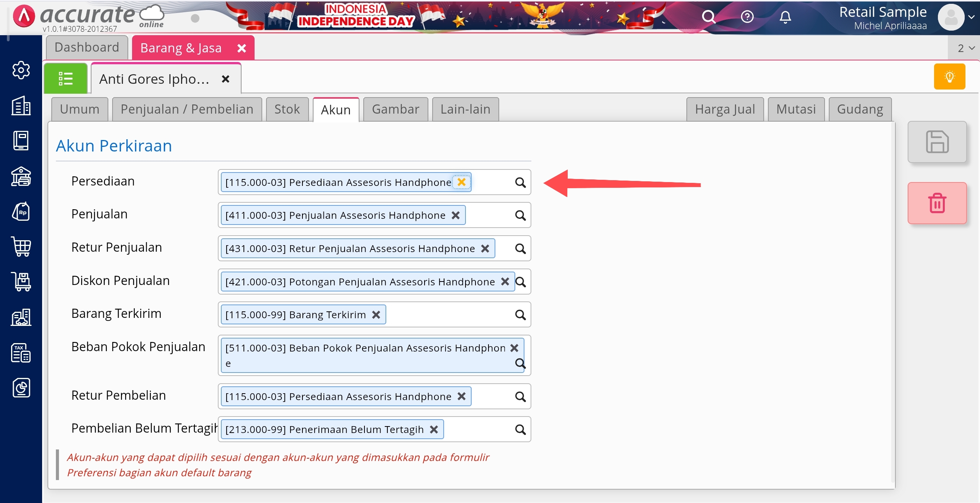Click the red trash delete icon
Screen dimensions: 980x503
[x=937, y=203]
